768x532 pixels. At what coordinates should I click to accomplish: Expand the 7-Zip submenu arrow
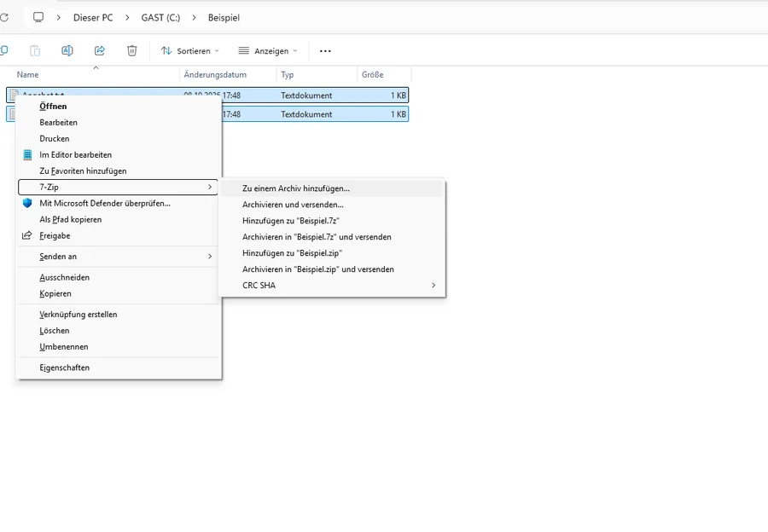210,187
